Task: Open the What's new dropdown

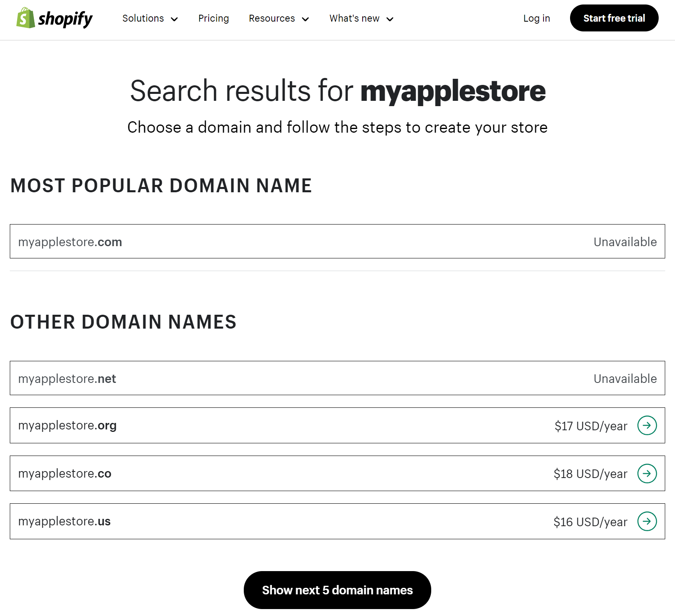Action: click(x=354, y=18)
